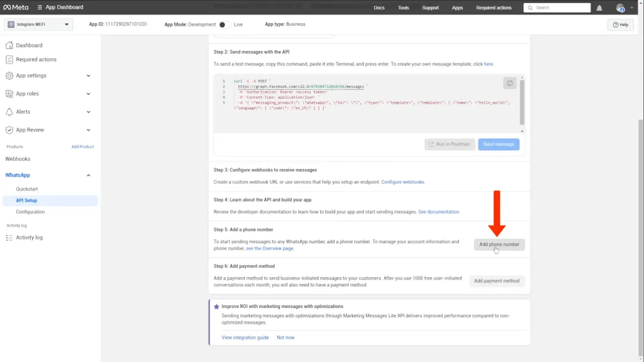
Task: Open the App Dashboard hamburger menu
Action: coord(40,8)
